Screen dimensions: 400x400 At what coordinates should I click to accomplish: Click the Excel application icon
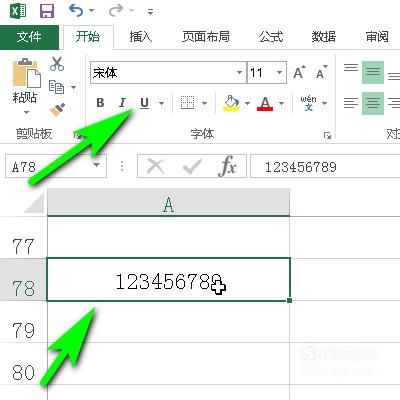coord(18,11)
